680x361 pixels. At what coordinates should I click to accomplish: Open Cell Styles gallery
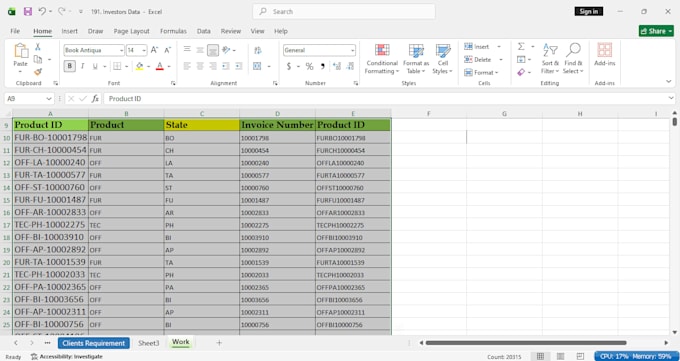pos(442,59)
